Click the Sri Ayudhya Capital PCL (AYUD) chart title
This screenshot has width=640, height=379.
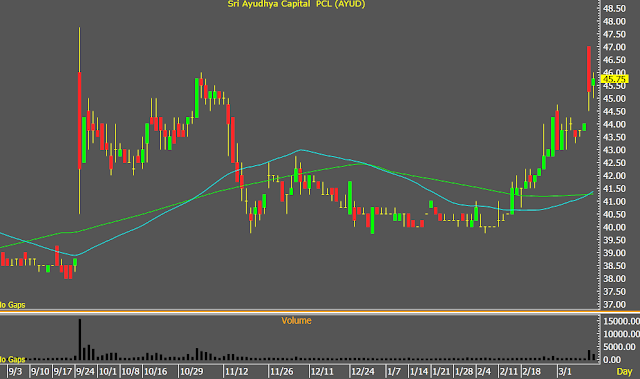pos(296,4)
